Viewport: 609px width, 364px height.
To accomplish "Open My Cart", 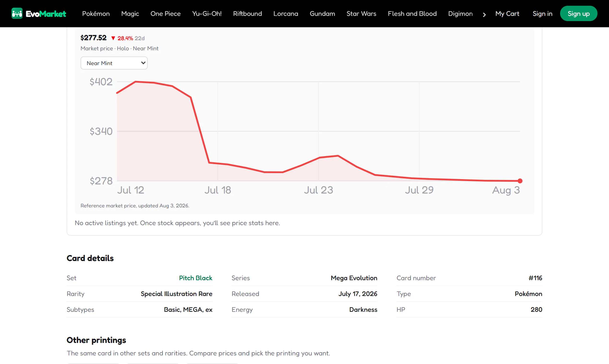I will pyautogui.click(x=507, y=13).
